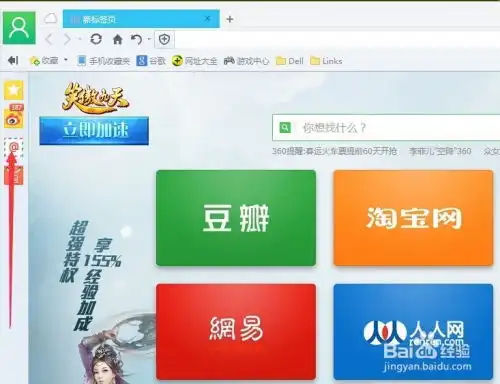This screenshot has height=384, width=500.
Task: Open the 豆瓣 tile
Action: point(236,218)
